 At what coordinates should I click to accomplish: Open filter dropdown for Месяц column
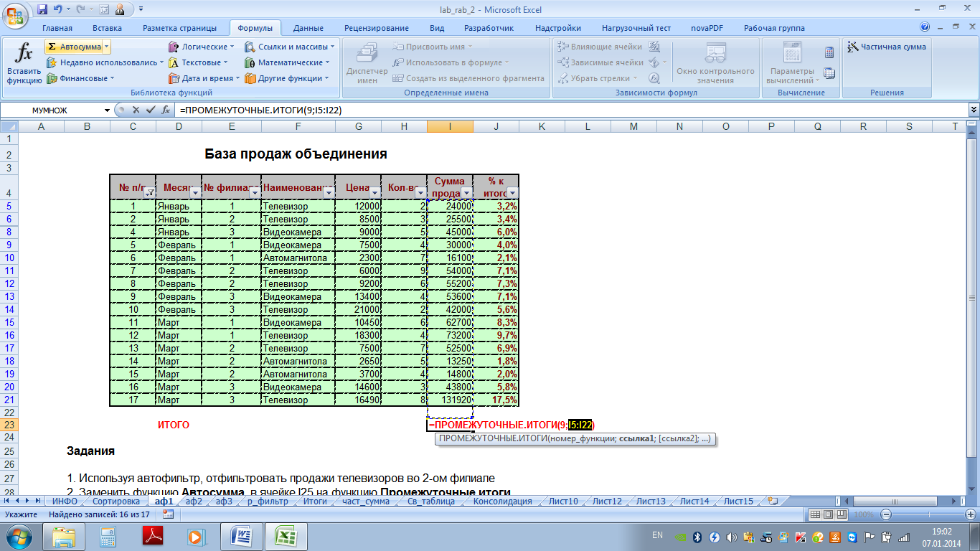coord(194,192)
